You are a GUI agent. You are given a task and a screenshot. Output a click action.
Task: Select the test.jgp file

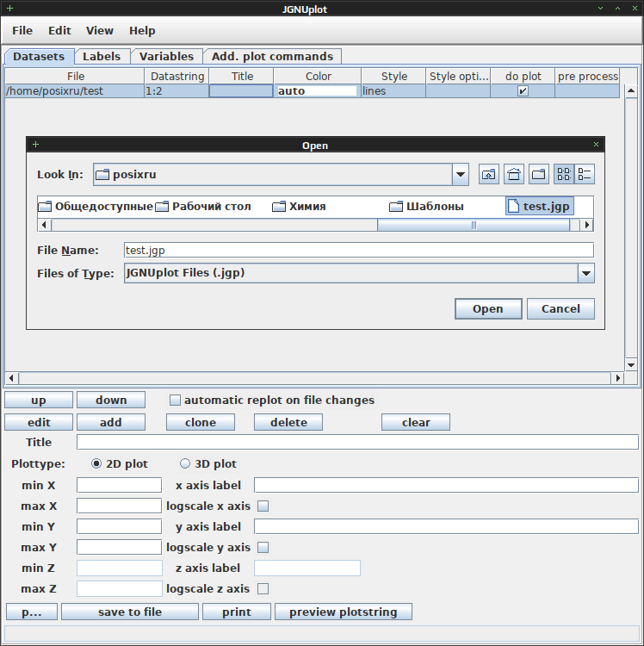click(x=540, y=207)
